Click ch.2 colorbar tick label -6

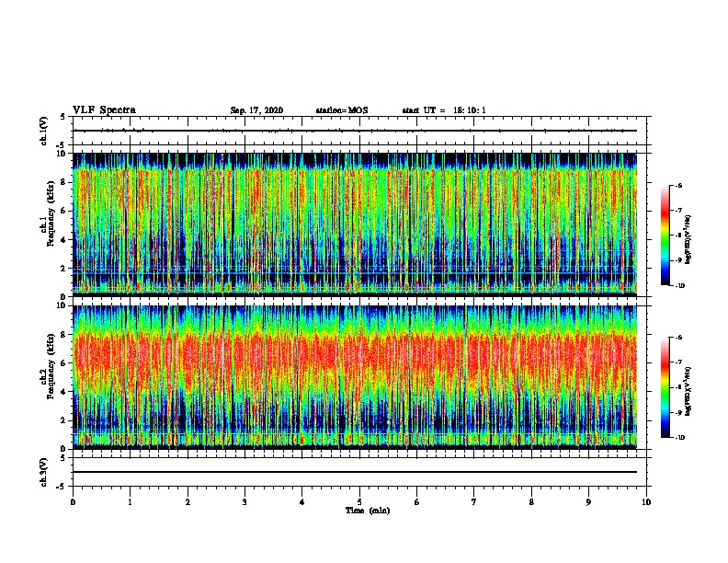[x=679, y=338]
